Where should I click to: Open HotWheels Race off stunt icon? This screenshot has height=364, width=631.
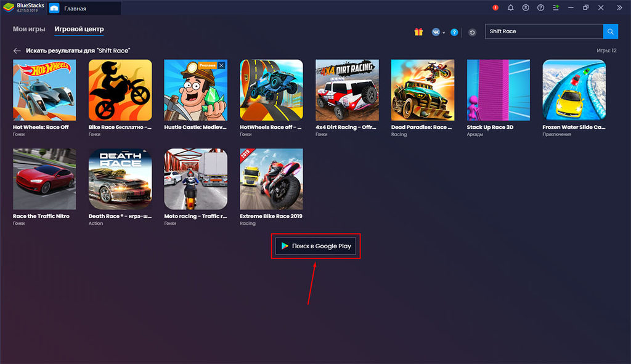coord(271,90)
